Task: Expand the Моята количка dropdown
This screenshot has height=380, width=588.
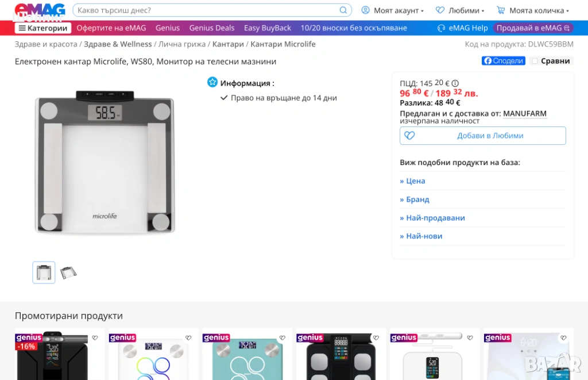Action: point(533,10)
